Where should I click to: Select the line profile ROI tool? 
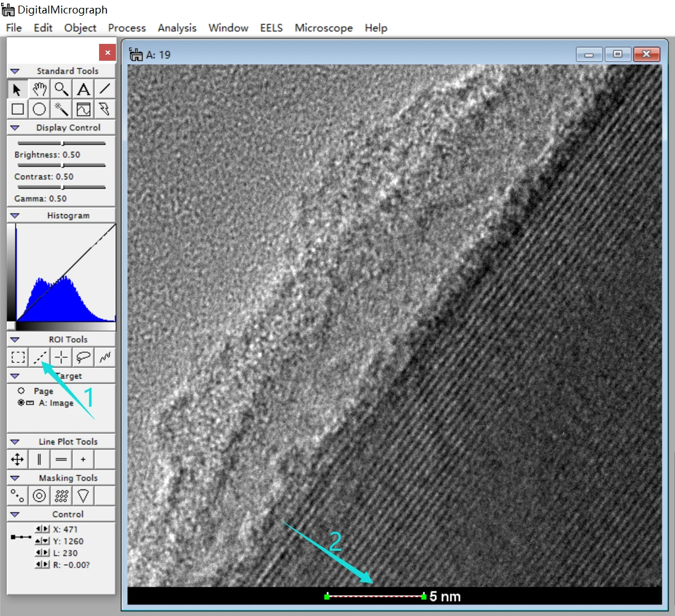pyautogui.click(x=39, y=357)
